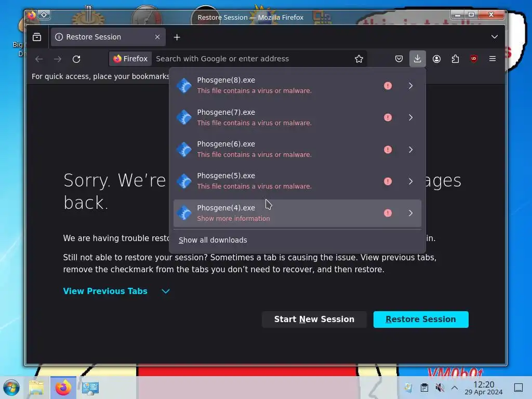Expand details chevron for Phosgene(4).exe
This screenshot has height=399, width=532.
click(410, 213)
